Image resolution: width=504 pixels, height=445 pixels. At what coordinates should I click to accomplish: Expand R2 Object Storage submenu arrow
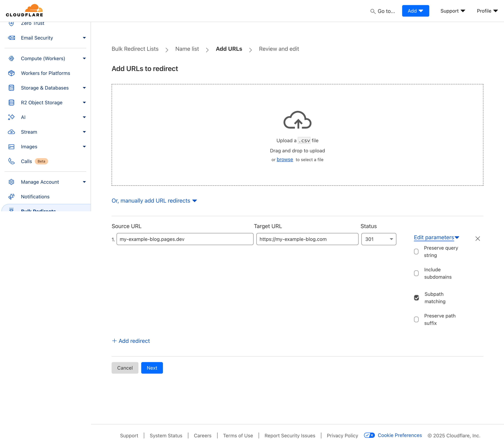click(84, 103)
